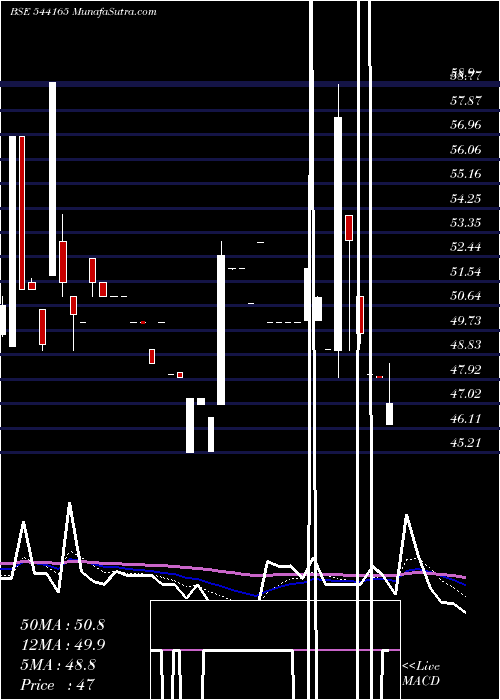This screenshot has width=500, height=700.
Task: Click the 12MA : 49.9 readout
Action: click(62, 645)
